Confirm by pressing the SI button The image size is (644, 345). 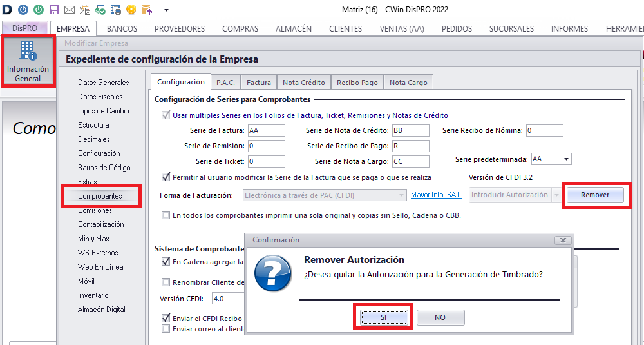[x=383, y=318]
